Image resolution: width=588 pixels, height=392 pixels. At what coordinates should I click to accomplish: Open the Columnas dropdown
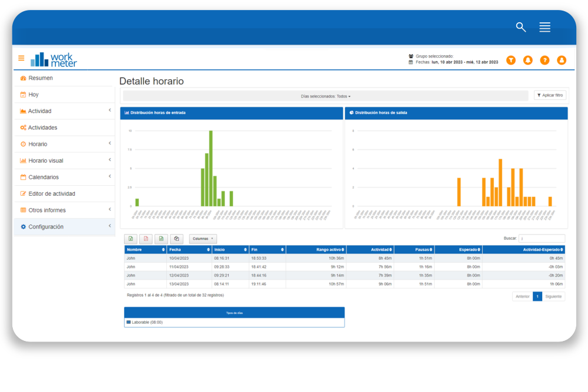pos(203,239)
